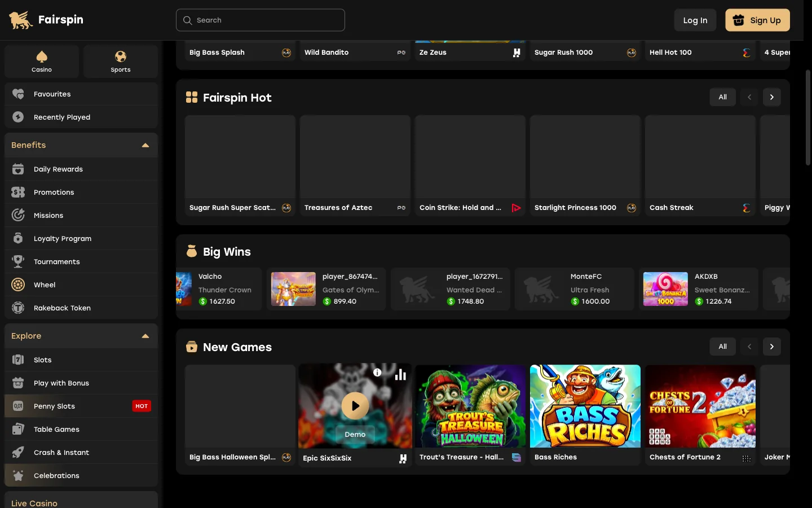
Task: Click the Fairspin griffin logo
Action: click(21, 20)
